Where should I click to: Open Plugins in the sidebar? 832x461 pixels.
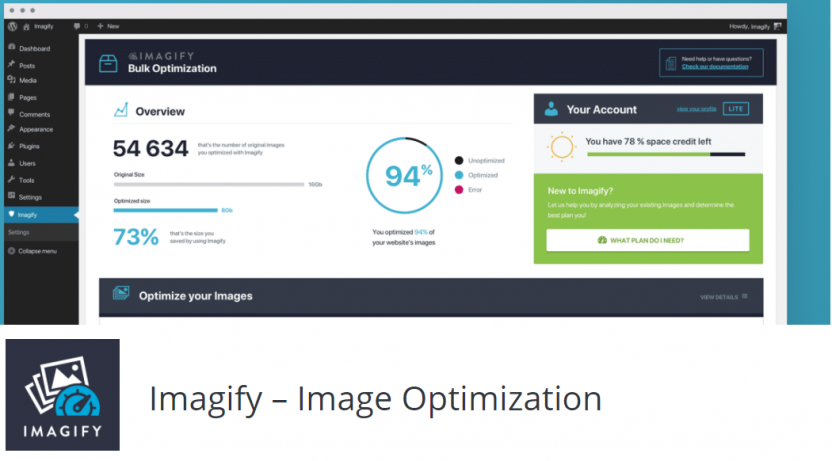click(x=29, y=146)
